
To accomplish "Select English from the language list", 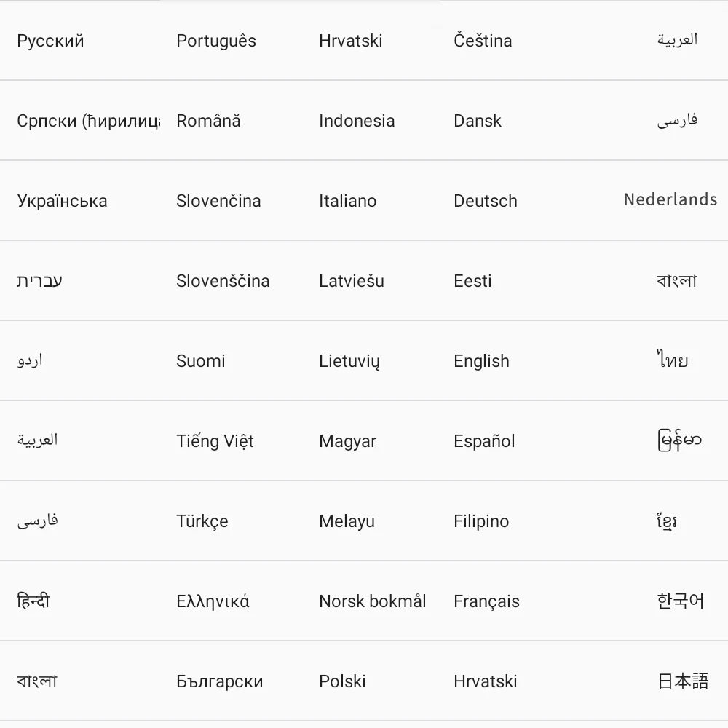I will [481, 361].
